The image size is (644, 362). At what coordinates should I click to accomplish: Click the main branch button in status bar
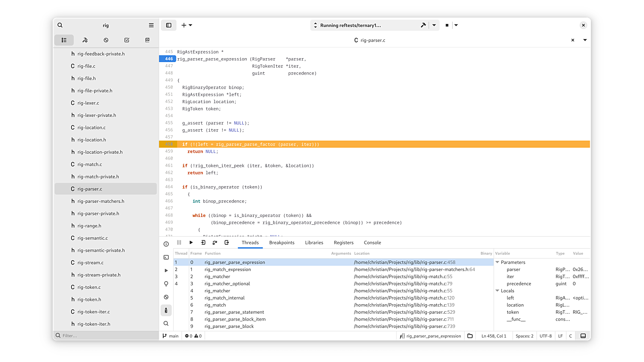(170, 336)
